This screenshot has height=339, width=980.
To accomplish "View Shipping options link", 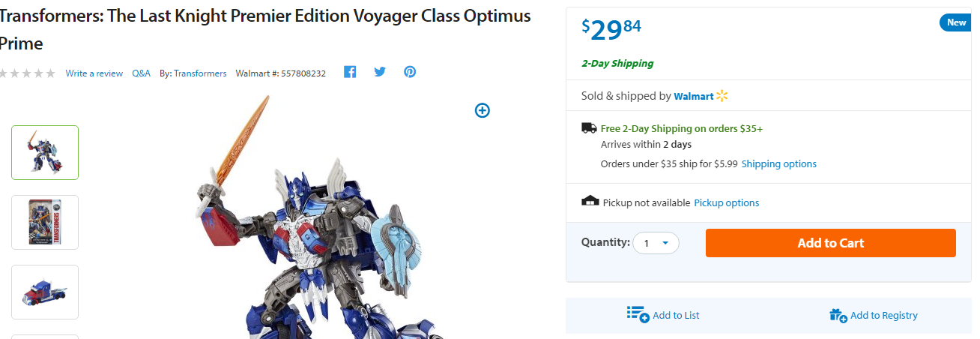I will tap(778, 163).
